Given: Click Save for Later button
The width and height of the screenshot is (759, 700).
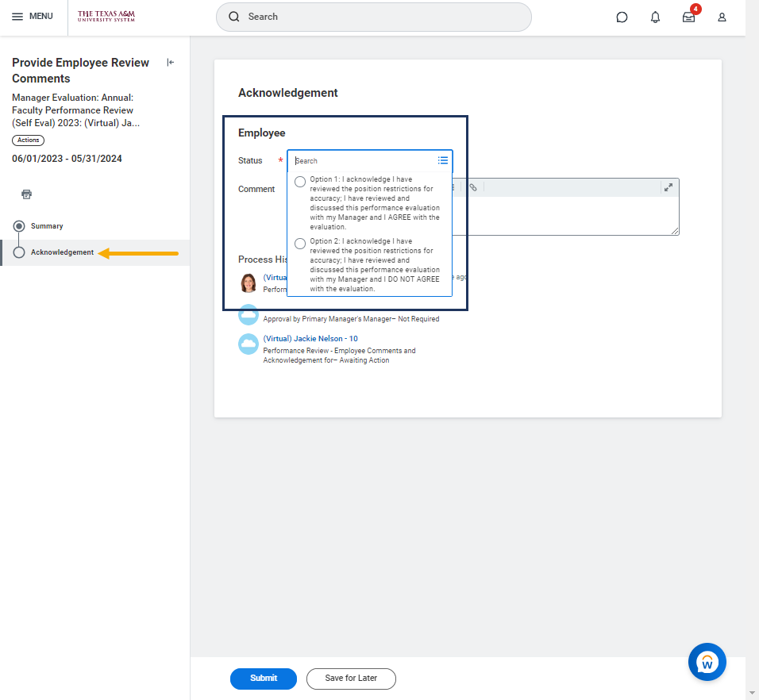Looking at the screenshot, I should click(x=351, y=679).
